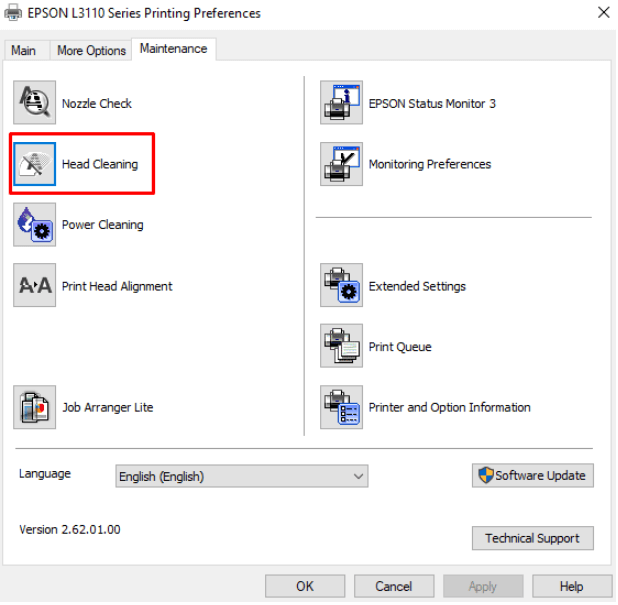Viewport: 618px width, 605px height.
Task: Open Print Head Alignment icon
Action: [x=34, y=286]
